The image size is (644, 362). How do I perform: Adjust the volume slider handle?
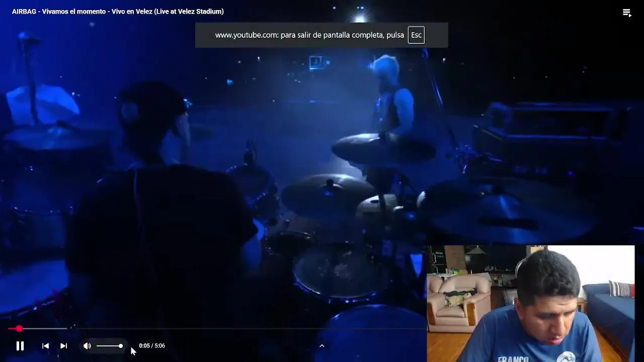121,346
